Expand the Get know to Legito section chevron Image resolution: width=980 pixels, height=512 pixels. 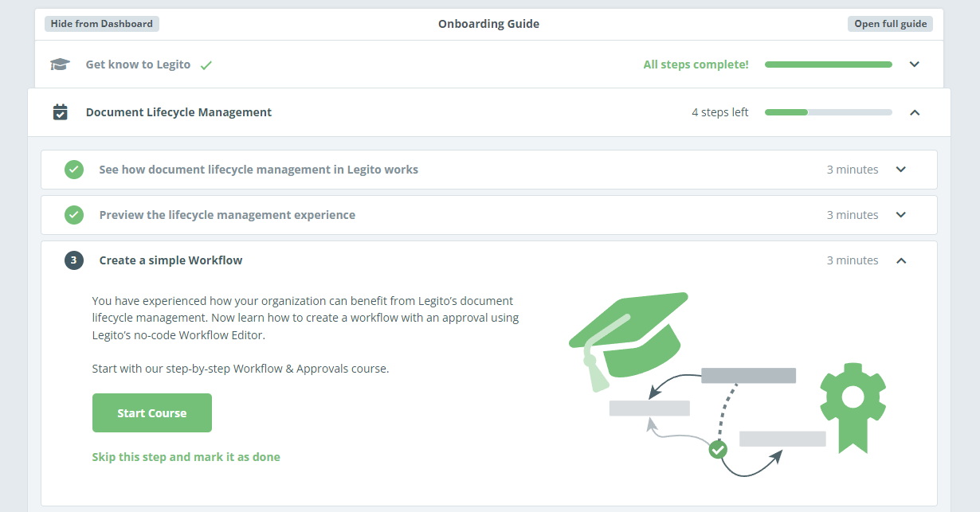pos(915,64)
